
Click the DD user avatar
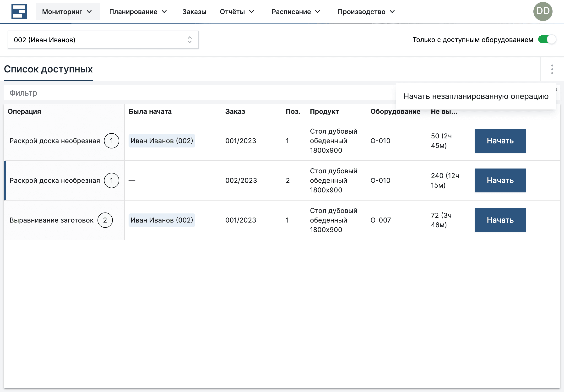tap(543, 11)
